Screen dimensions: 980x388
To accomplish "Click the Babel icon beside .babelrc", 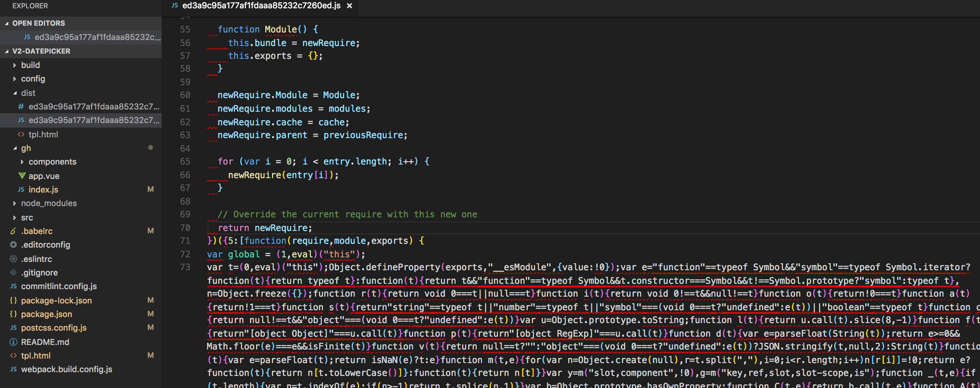I will pyautogui.click(x=13, y=231).
